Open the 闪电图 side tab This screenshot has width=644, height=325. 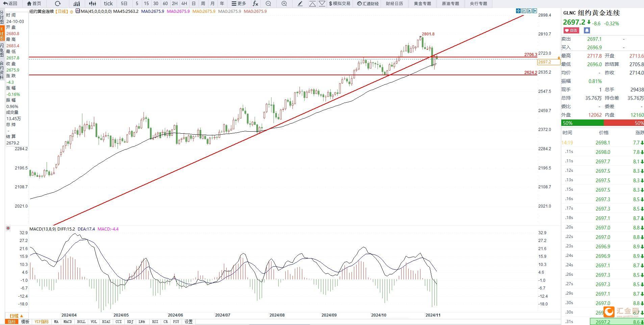tap(2, 50)
